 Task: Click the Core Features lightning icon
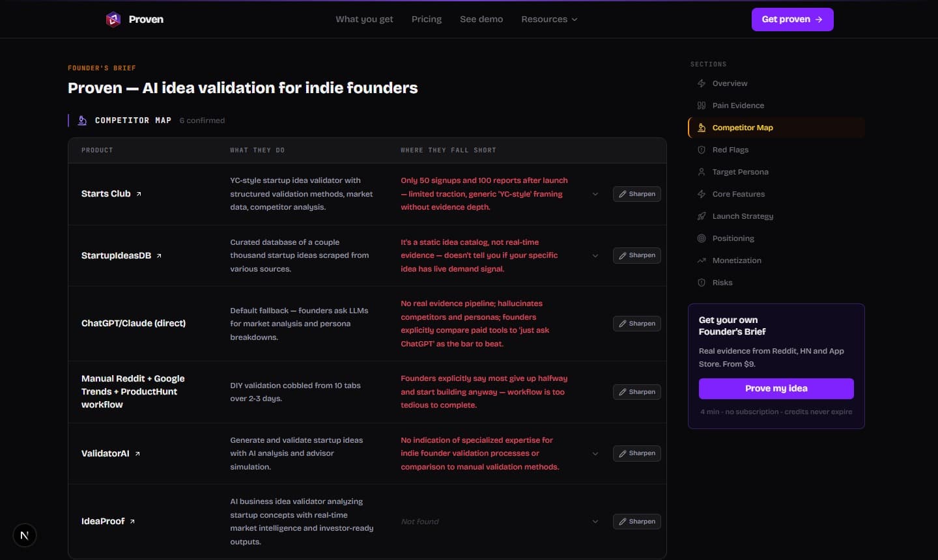pyautogui.click(x=702, y=194)
